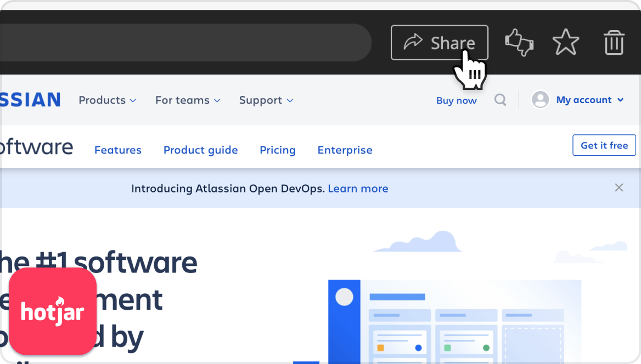Switch to the Pricing tab
Screen dimensions: 641x364
278,150
